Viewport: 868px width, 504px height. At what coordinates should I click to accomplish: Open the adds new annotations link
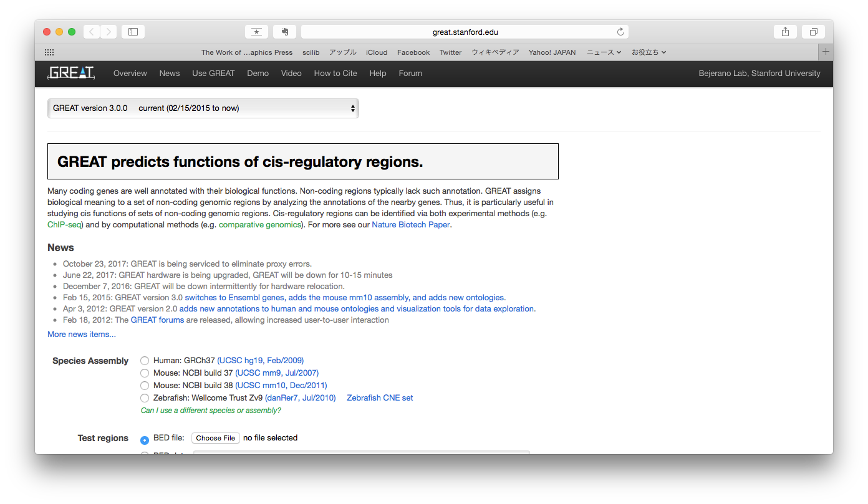point(357,309)
